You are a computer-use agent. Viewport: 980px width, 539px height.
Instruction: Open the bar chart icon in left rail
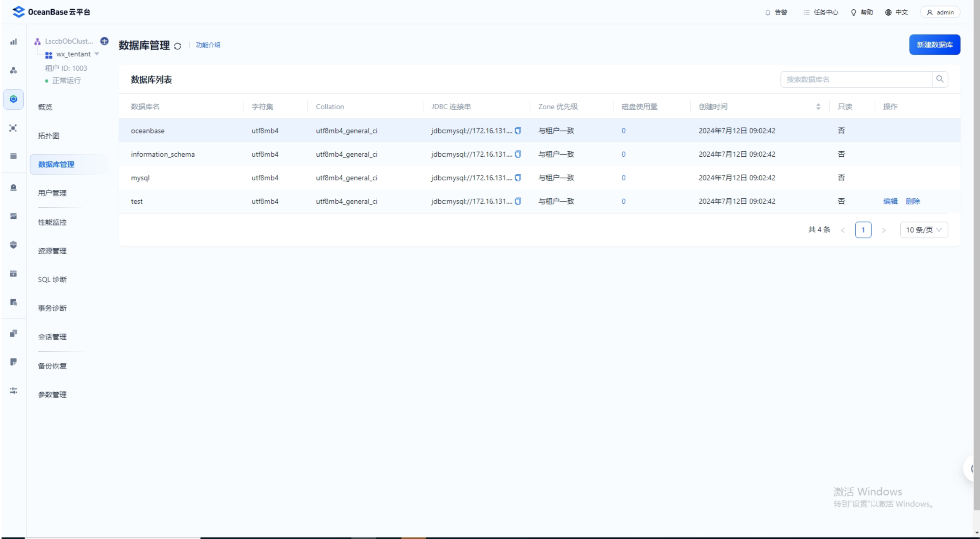click(14, 42)
